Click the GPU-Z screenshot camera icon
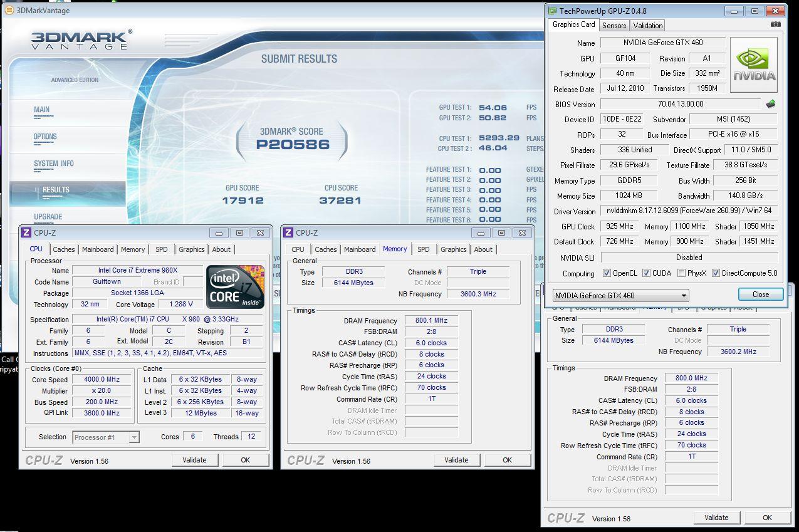799x532 pixels. (x=776, y=24)
